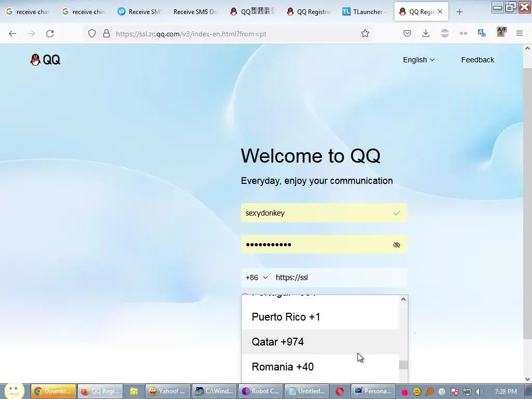Switch to 'receive chin' Google tab

coord(84,12)
